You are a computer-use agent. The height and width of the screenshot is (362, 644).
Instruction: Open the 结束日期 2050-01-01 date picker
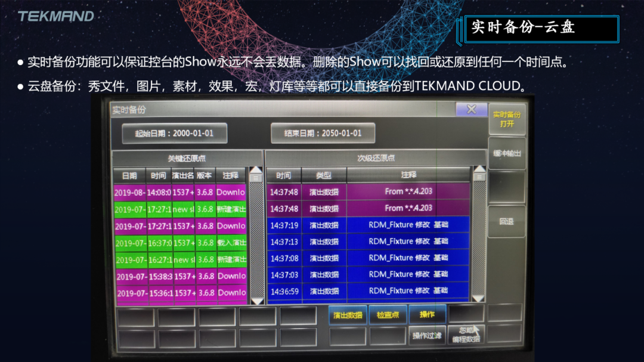pyautogui.click(x=323, y=133)
